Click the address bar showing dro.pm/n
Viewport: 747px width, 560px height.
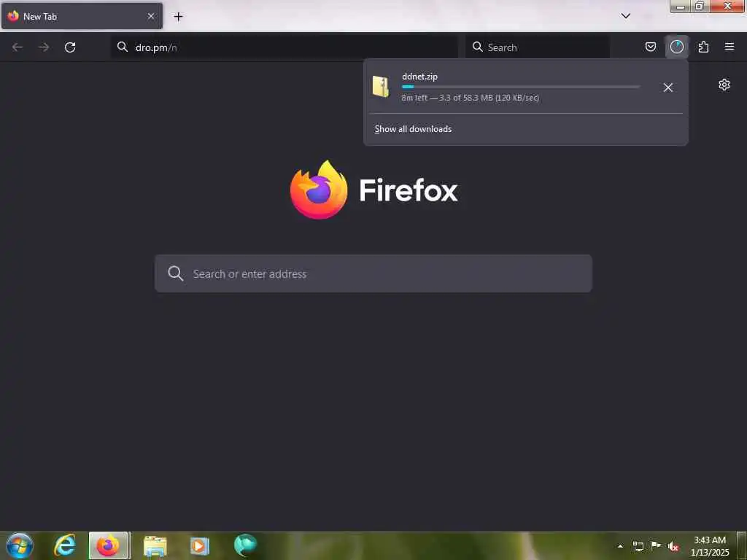click(285, 47)
